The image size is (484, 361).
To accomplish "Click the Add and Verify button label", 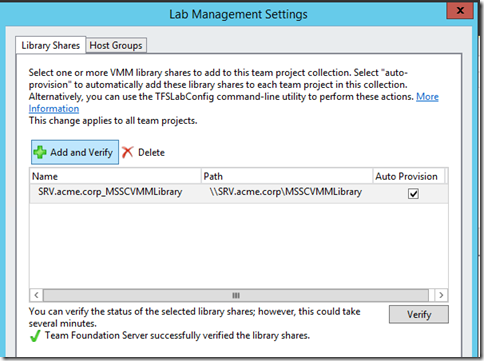I will pyautogui.click(x=81, y=153).
